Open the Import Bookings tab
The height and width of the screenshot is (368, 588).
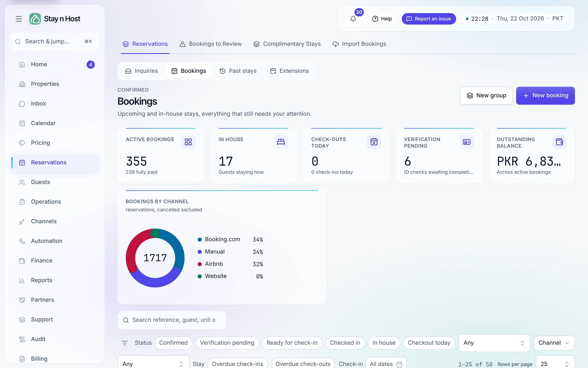pos(359,44)
